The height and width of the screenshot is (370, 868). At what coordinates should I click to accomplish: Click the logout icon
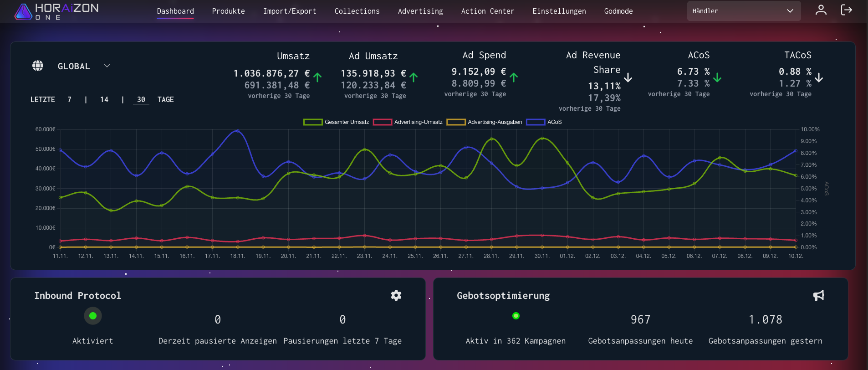pyautogui.click(x=846, y=10)
